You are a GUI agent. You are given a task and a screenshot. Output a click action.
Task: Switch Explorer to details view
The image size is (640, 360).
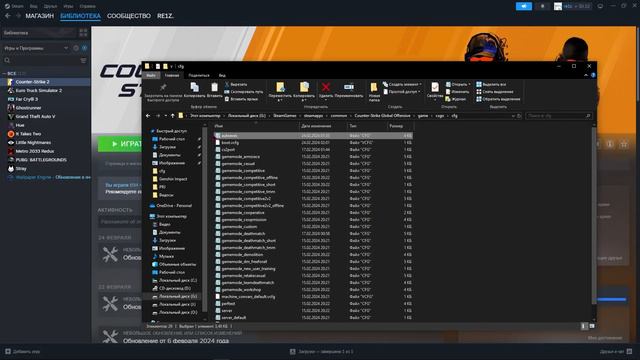[x=584, y=326]
